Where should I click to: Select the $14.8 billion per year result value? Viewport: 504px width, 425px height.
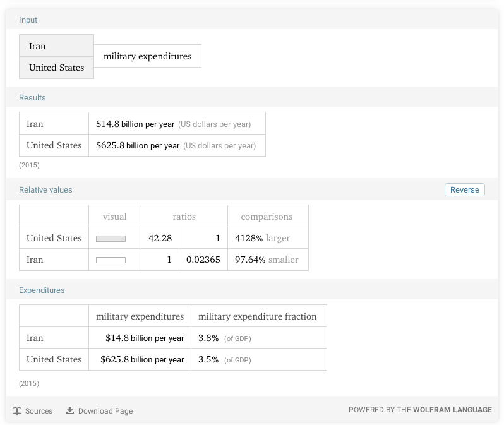[135, 124]
